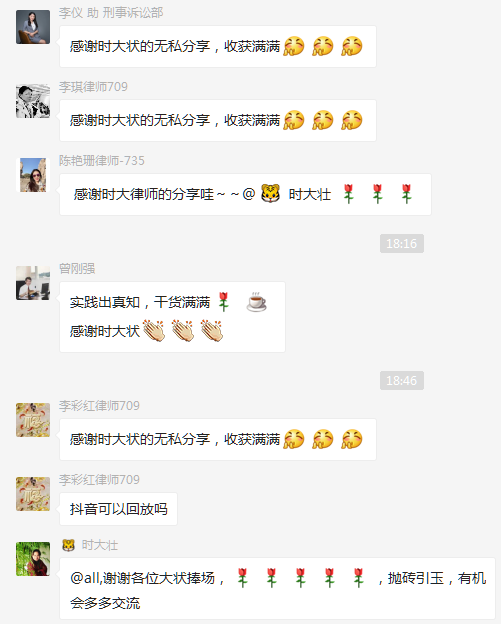Click the last clapping hands emoji
The height and width of the screenshot is (624, 501).
pyautogui.click(x=212, y=331)
